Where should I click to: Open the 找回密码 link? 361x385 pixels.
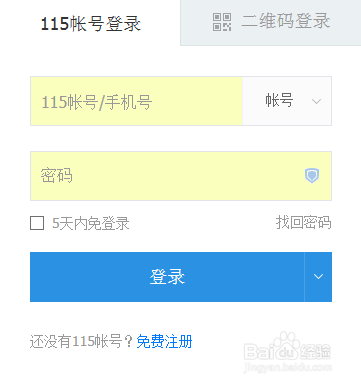tap(303, 222)
